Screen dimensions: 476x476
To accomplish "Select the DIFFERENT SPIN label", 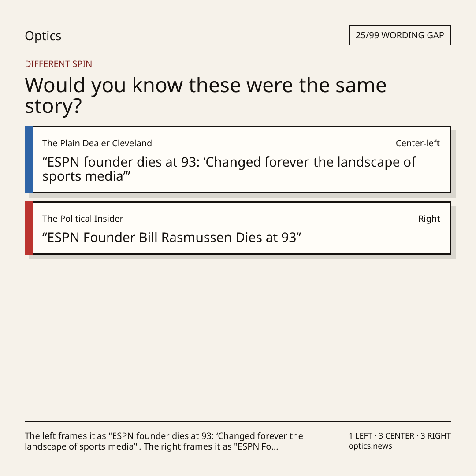I will (x=58, y=64).
